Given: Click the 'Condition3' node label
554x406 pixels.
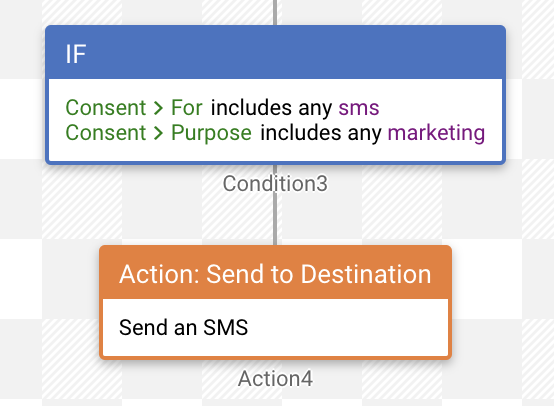Looking at the screenshot, I should (275, 184).
